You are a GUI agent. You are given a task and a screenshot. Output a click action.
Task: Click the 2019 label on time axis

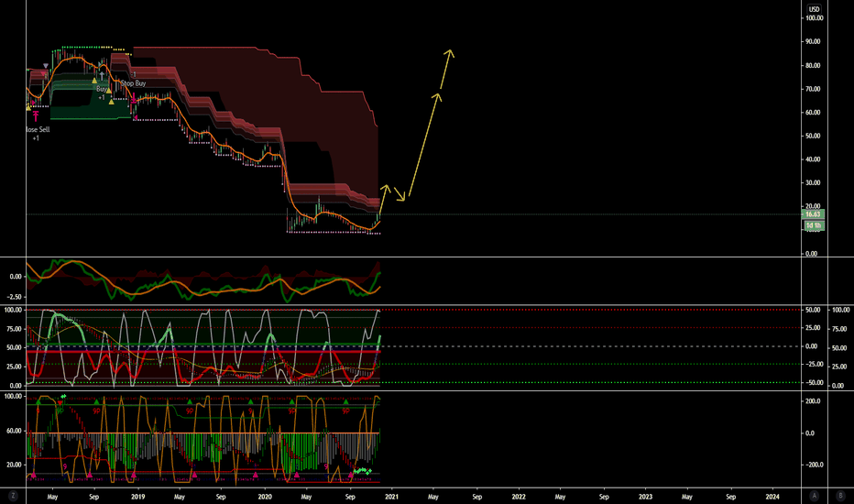[x=137, y=497]
